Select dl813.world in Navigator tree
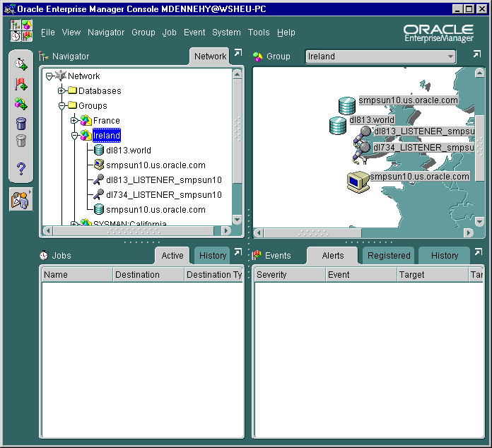 coord(129,151)
